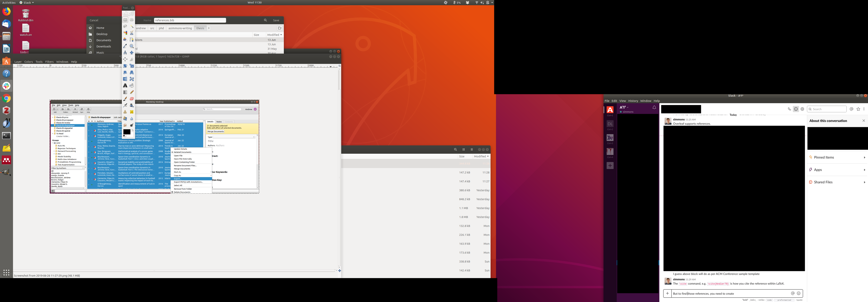The image size is (868, 302).
Task: Start a call with the phone icon
Action: click(x=789, y=109)
